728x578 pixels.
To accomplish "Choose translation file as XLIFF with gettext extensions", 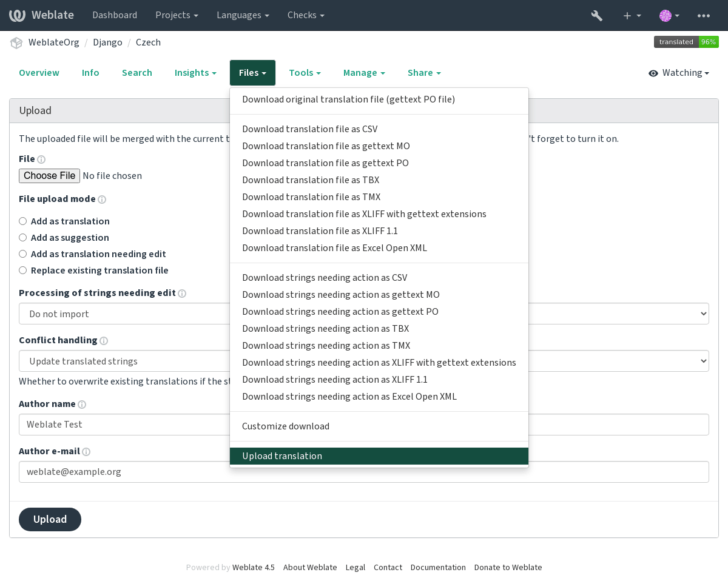I will tap(379, 214).
